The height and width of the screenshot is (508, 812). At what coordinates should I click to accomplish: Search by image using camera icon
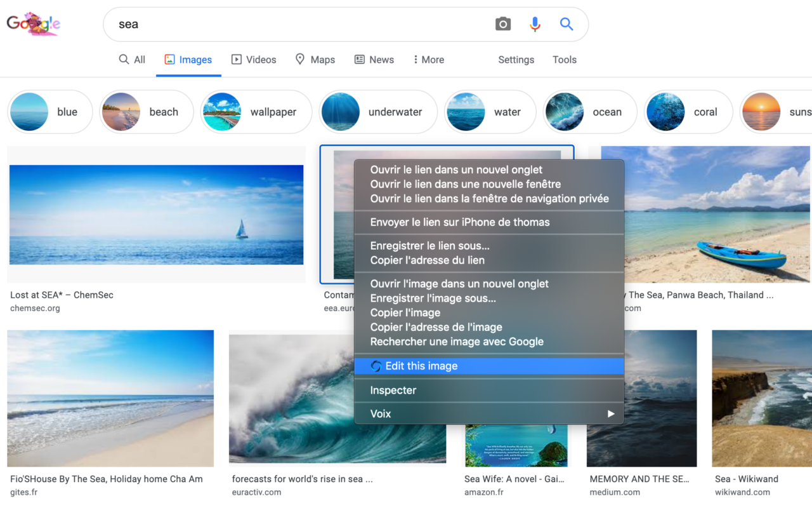[x=503, y=24]
